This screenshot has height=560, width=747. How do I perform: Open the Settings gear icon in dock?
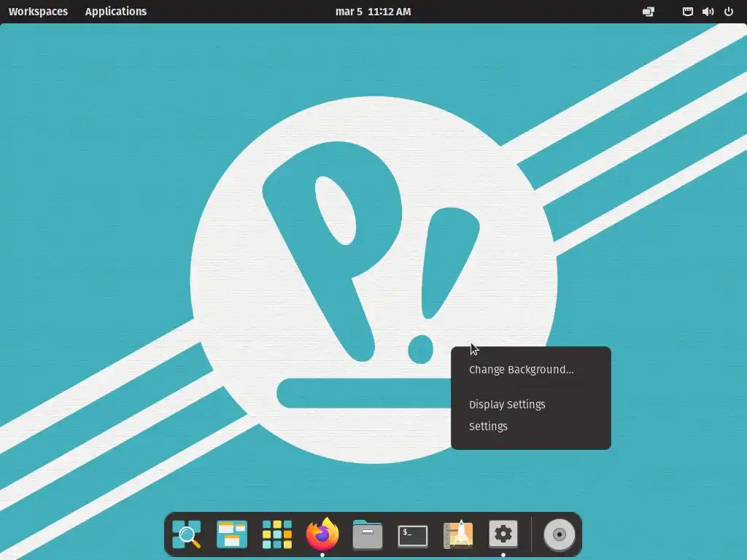[x=503, y=534]
